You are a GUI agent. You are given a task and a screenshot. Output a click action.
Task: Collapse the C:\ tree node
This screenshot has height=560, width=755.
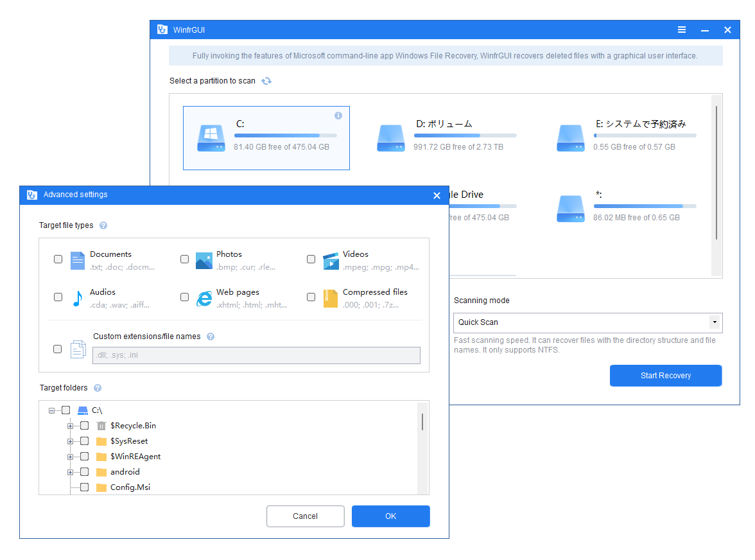[x=52, y=410]
